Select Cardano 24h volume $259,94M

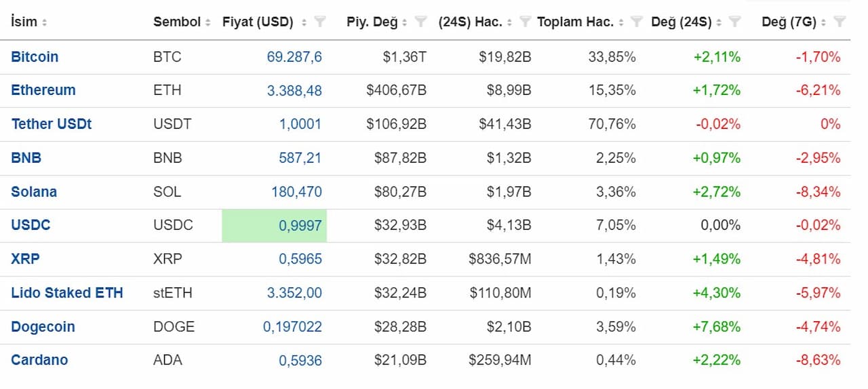pyautogui.click(x=500, y=360)
